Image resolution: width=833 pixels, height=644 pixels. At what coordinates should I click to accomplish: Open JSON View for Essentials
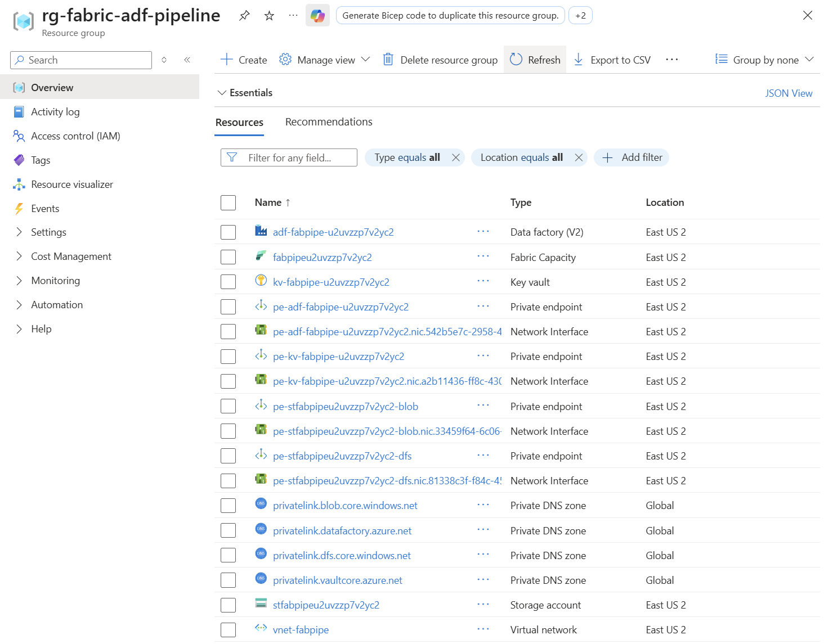pyautogui.click(x=789, y=93)
